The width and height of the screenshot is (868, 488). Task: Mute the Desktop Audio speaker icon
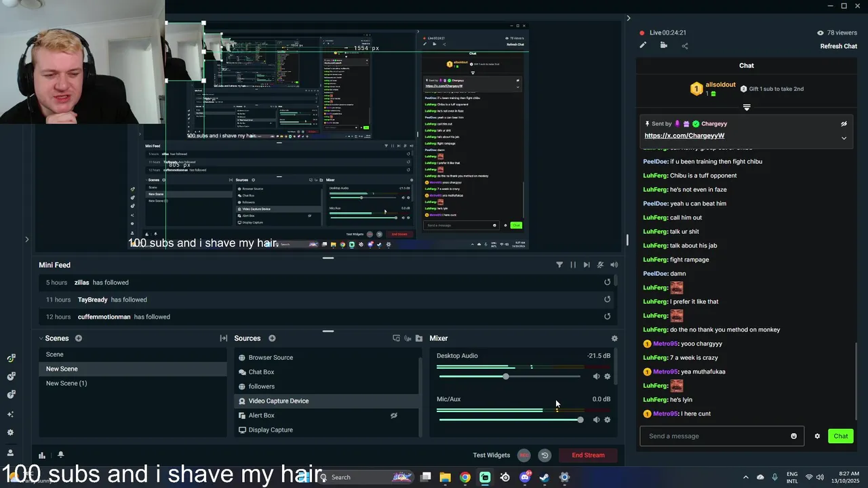(596, 376)
